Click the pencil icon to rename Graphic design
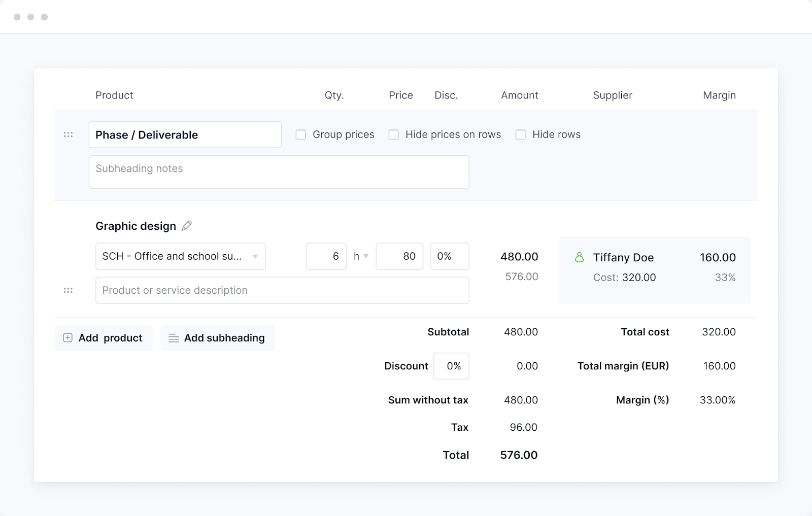 pyautogui.click(x=186, y=226)
